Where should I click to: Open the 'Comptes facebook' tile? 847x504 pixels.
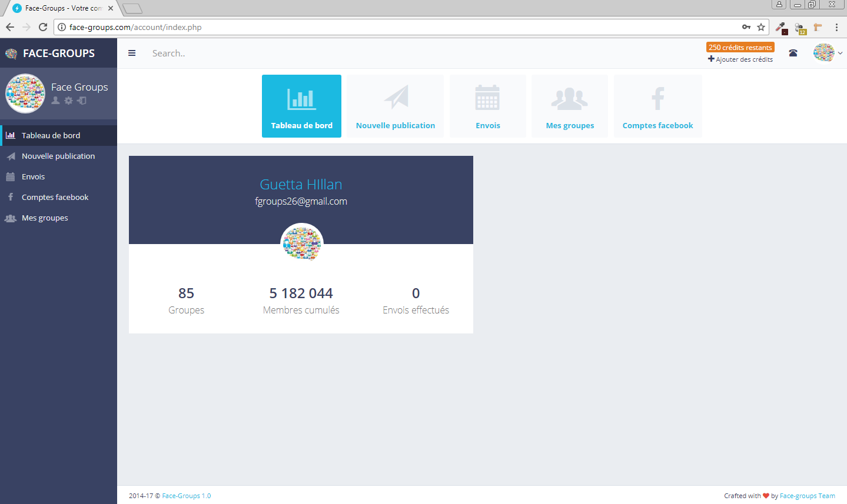(657, 106)
